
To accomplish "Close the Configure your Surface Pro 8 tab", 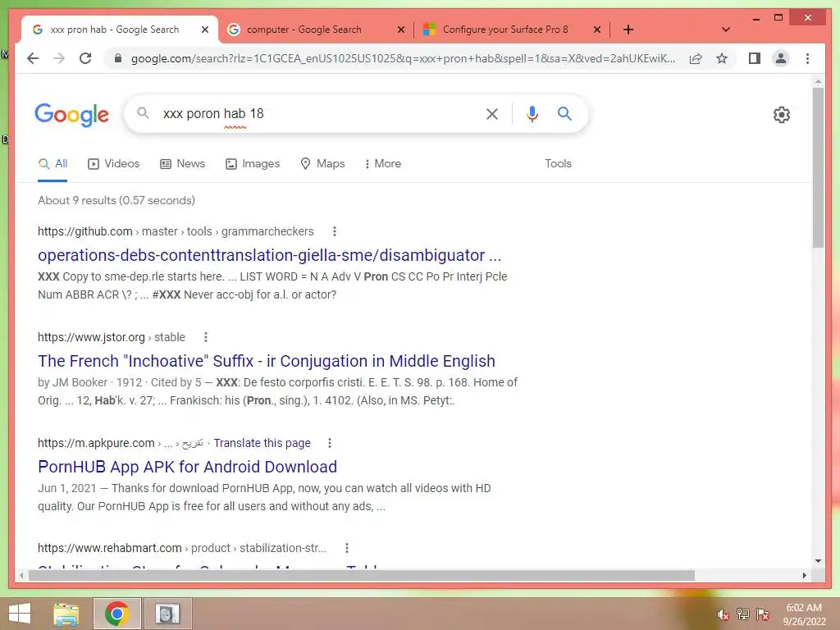I will point(597,30).
